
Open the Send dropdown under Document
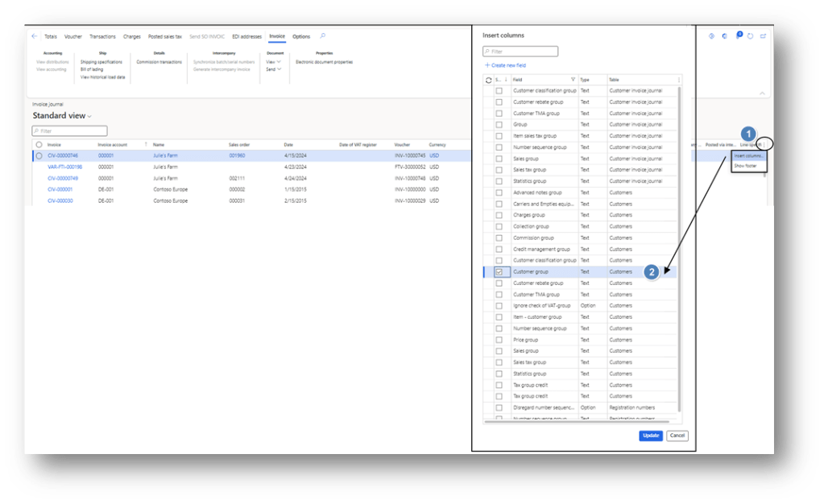coord(274,69)
